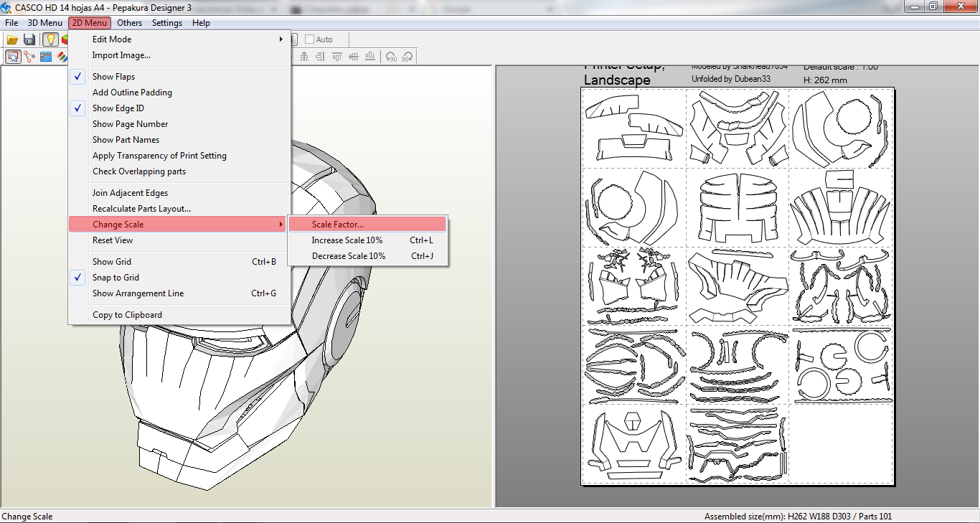Select Recalculate Parts Layout...
980x523 pixels.
[179, 209]
